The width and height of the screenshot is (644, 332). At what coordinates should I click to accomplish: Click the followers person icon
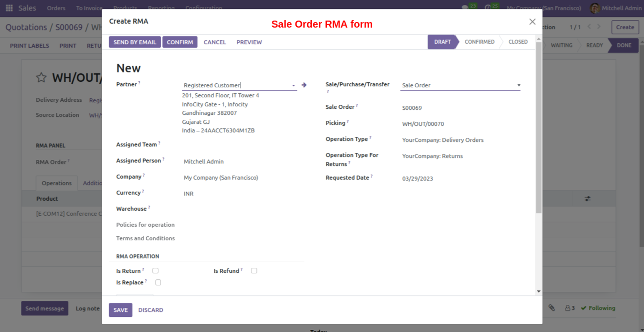coord(569,308)
